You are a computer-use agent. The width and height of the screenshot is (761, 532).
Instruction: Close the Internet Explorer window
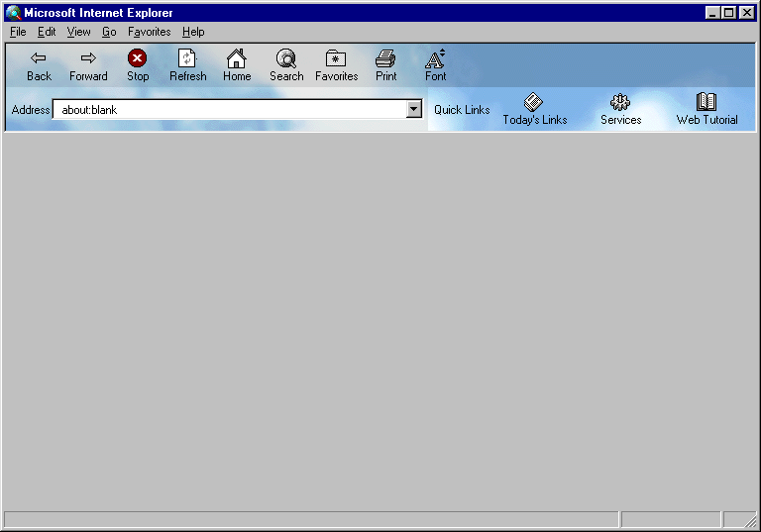click(x=747, y=13)
